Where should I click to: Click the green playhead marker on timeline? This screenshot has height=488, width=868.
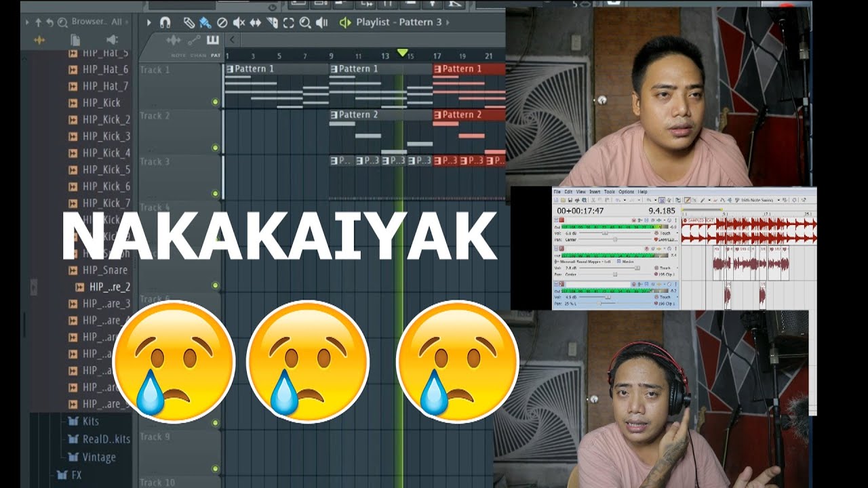[402, 53]
